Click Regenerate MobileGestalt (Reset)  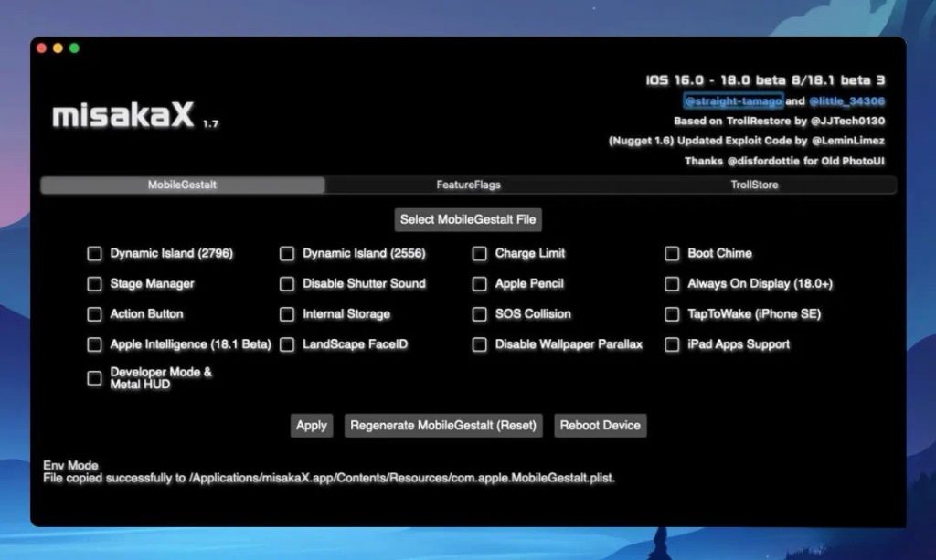[443, 426]
